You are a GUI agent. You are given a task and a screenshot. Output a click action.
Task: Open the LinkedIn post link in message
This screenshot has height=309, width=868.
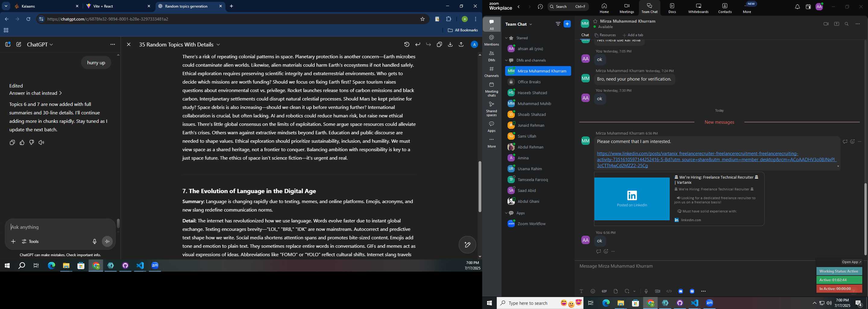pos(716,160)
